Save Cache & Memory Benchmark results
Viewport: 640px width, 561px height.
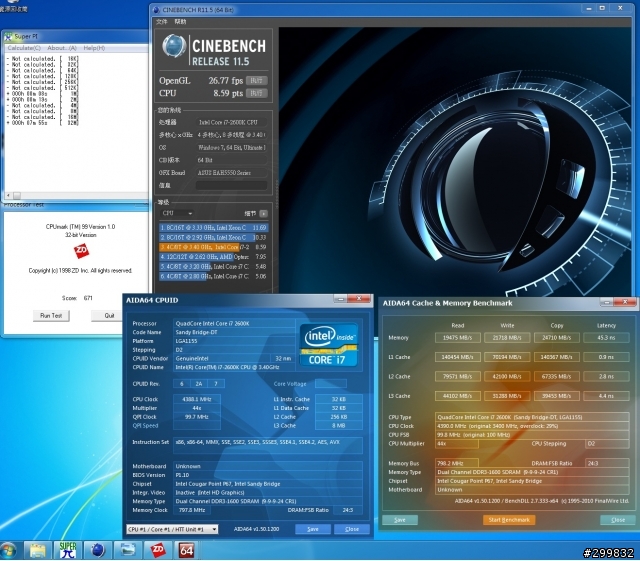click(400, 520)
